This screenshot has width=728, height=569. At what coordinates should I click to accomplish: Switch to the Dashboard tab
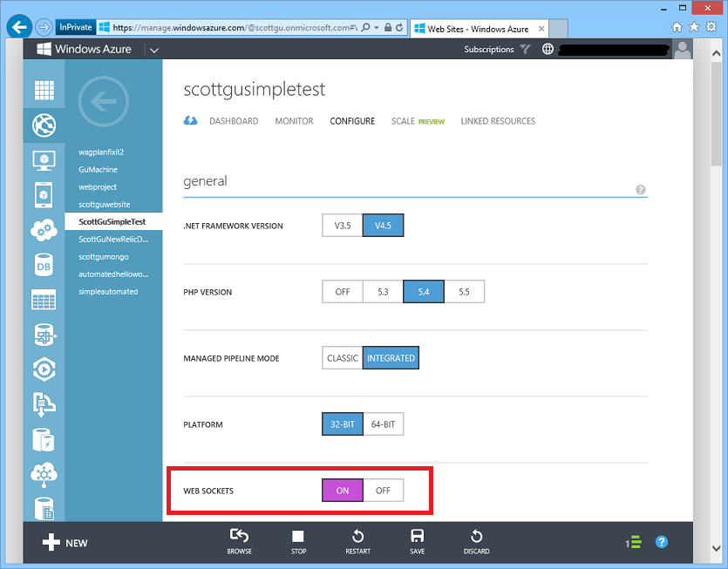(234, 121)
